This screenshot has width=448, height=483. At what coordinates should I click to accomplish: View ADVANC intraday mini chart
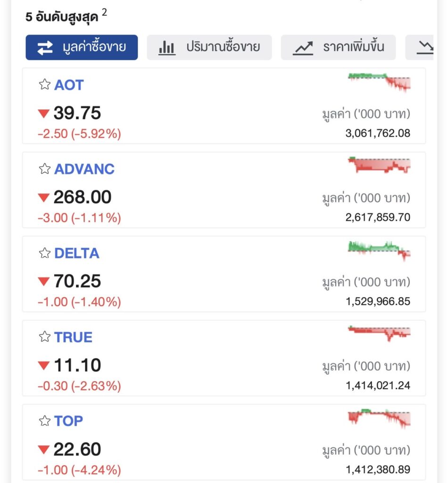pos(379,165)
